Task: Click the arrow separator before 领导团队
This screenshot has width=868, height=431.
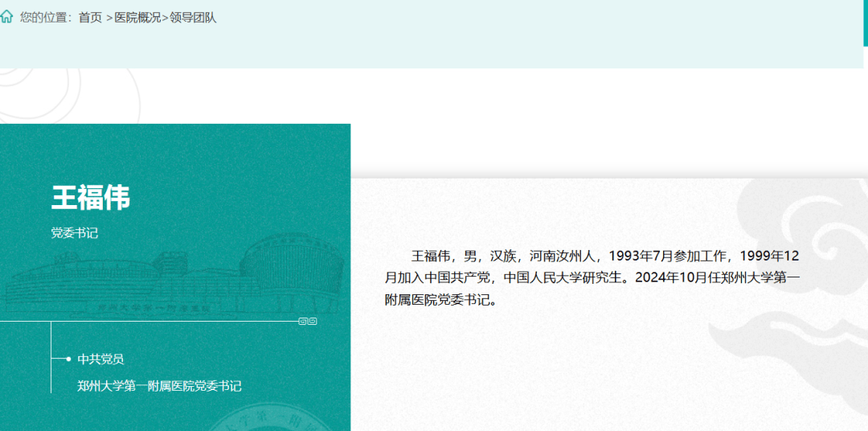Action: coord(165,18)
